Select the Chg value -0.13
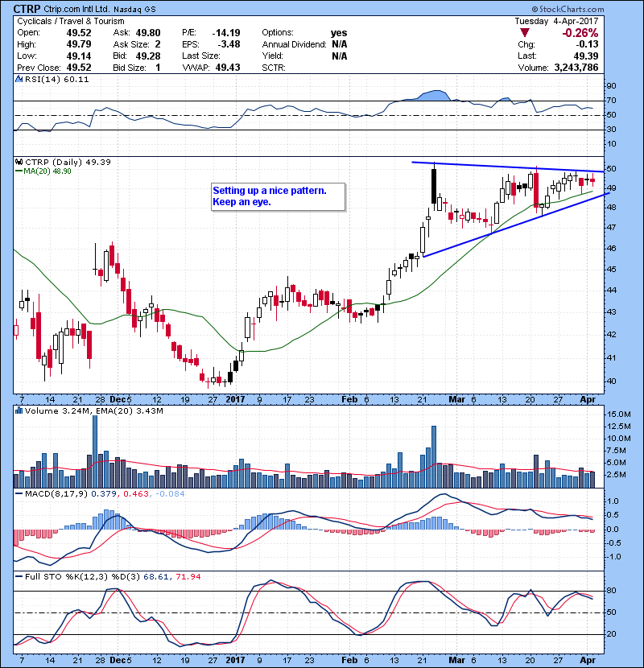 tap(587, 44)
